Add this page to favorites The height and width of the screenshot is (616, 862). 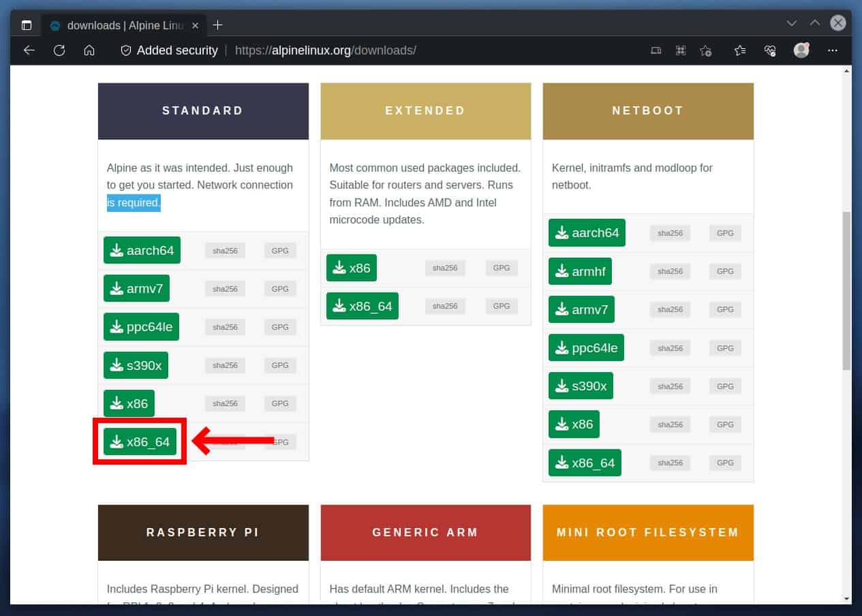[706, 50]
